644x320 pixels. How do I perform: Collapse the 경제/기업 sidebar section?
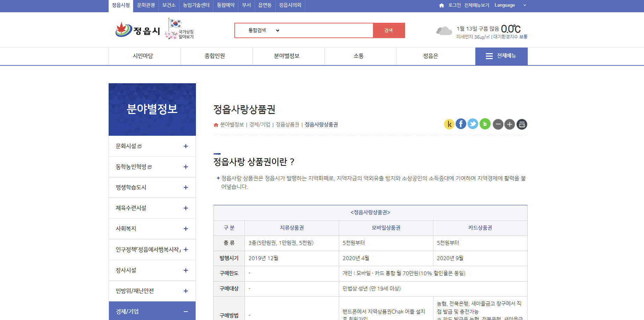pos(185,311)
